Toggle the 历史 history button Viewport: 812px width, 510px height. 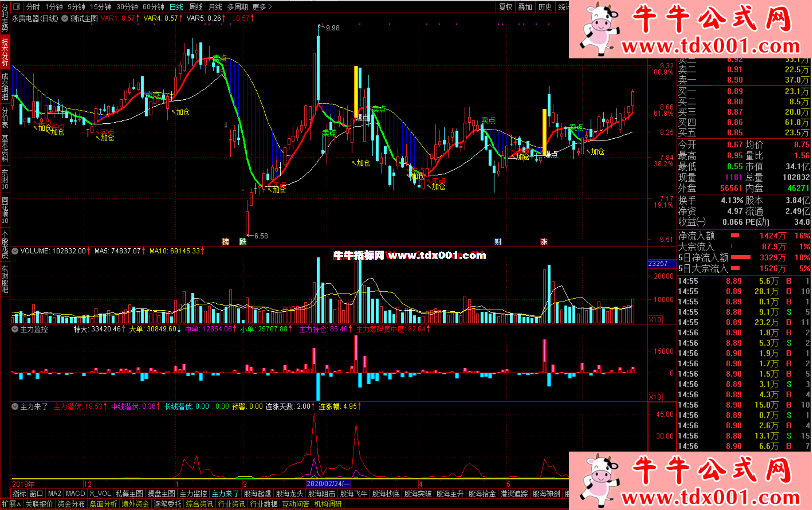(545, 7)
